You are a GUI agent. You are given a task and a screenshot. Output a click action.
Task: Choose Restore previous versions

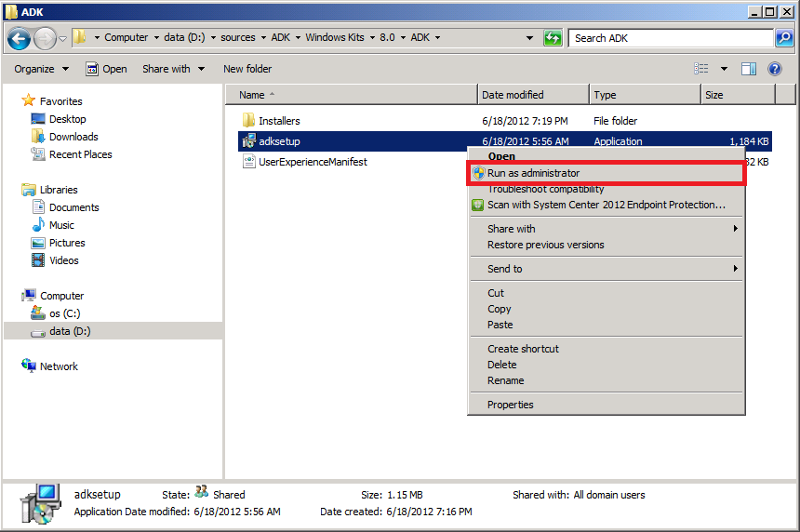pos(607,245)
